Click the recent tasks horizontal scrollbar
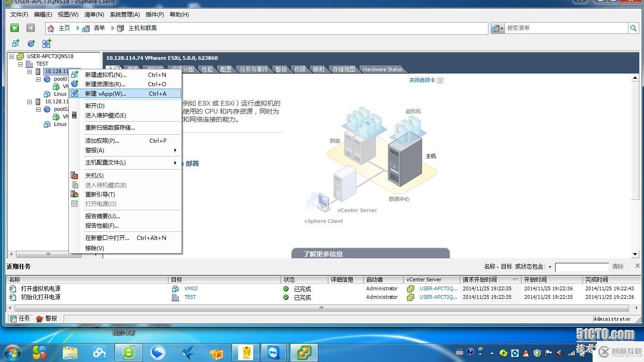Screen dimensions: 644x362 click(321, 308)
